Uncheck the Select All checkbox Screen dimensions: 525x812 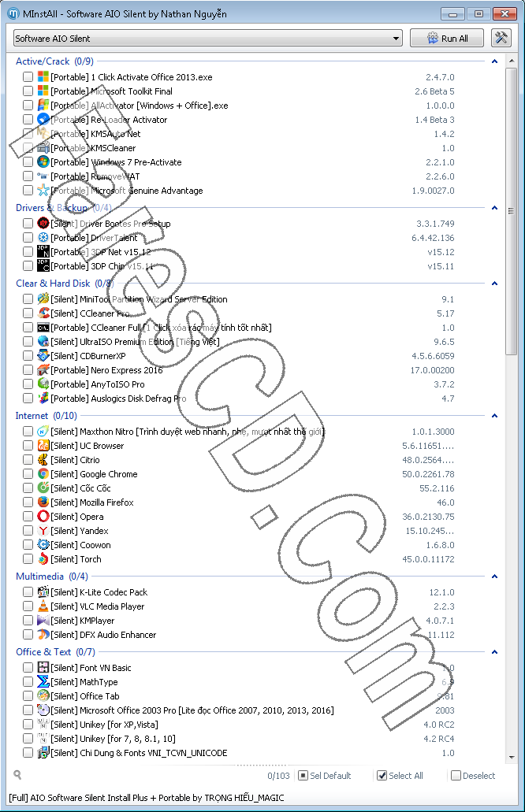tap(382, 775)
